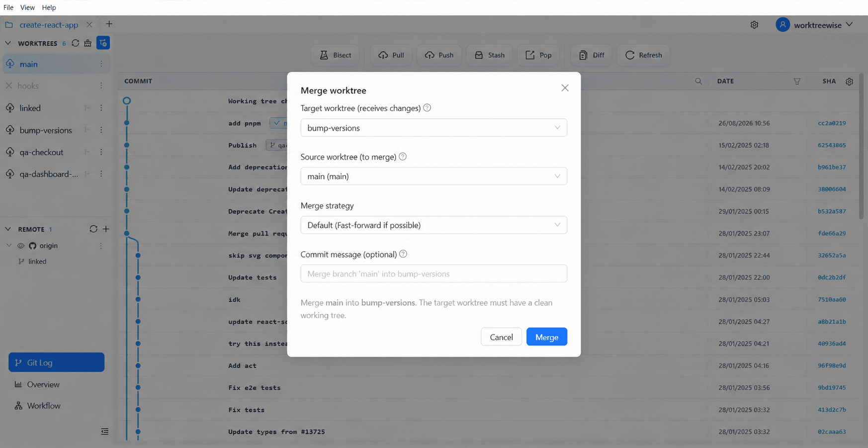The image size is (868, 448).
Task: Click the Target worktree help icon
Action: [427, 108]
